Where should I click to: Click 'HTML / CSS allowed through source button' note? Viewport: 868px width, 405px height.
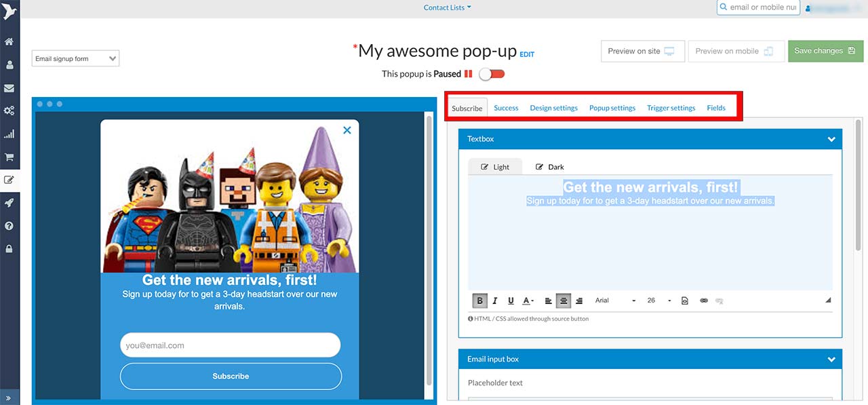[x=528, y=319]
